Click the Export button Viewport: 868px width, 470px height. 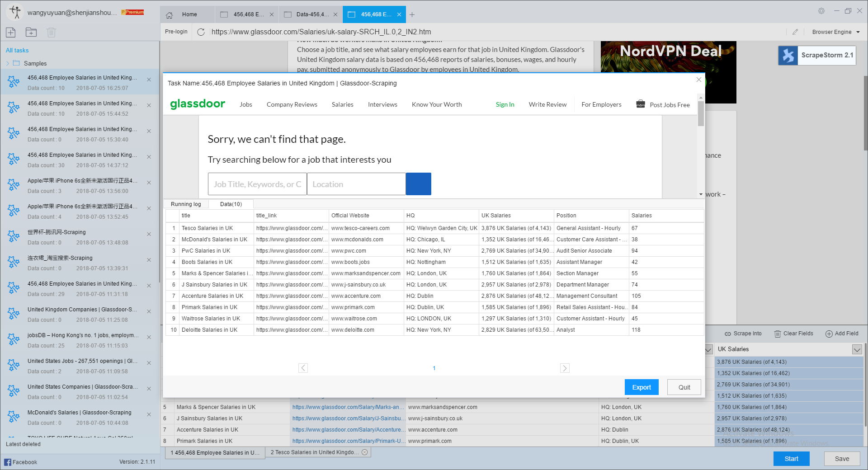(642, 387)
